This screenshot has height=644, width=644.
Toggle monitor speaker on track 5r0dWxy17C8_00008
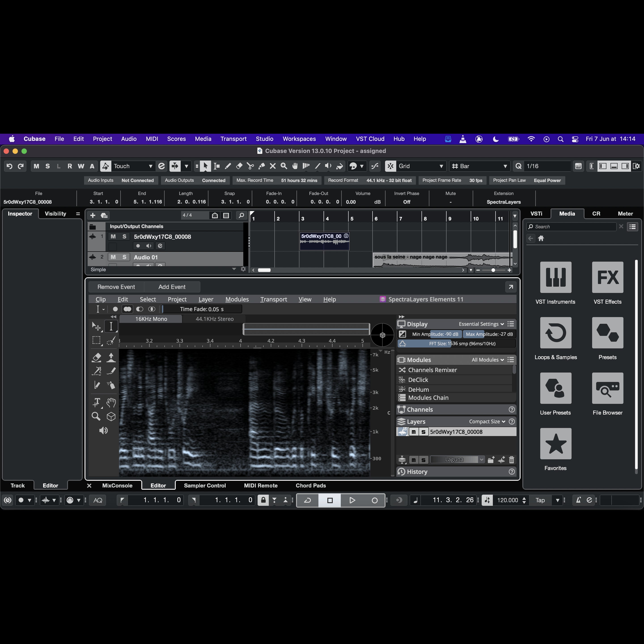point(149,246)
